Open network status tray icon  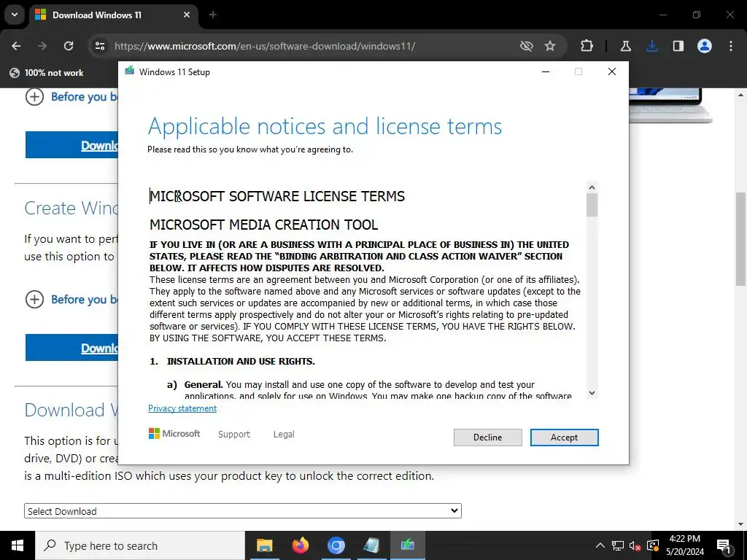point(618,545)
